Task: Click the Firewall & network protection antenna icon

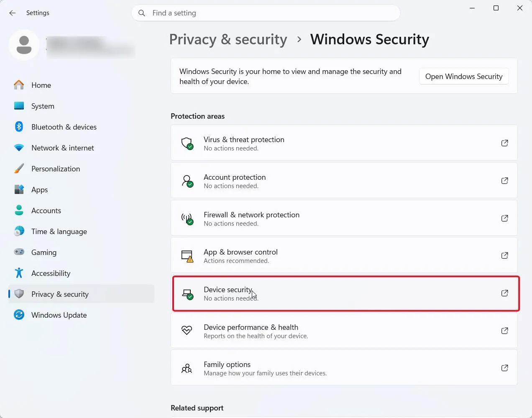Action: tap(187, 219)
